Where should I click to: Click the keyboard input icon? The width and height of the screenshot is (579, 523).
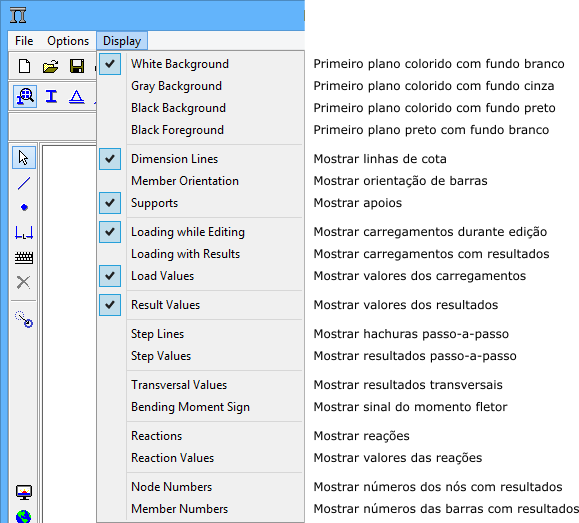tap(24, 257)
